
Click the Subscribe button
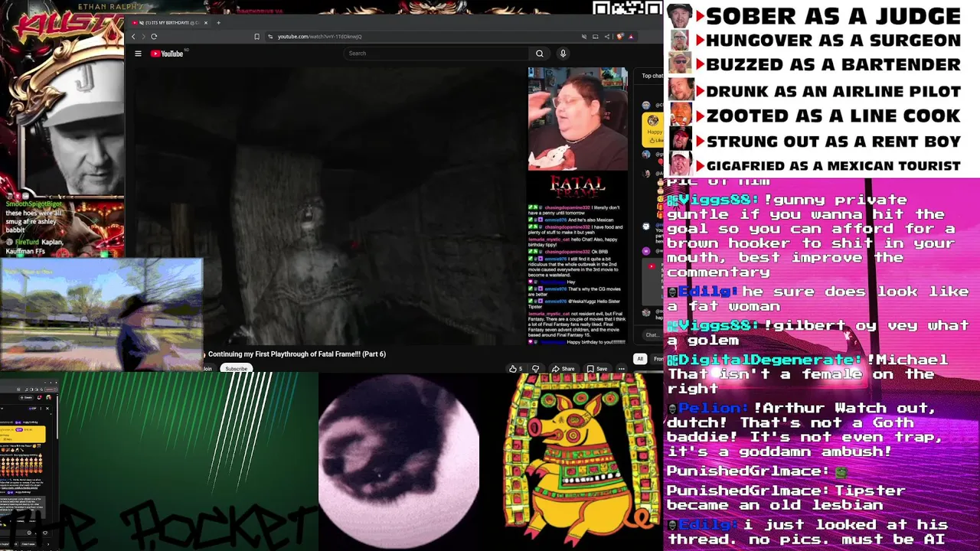click(x=236, y=369)
